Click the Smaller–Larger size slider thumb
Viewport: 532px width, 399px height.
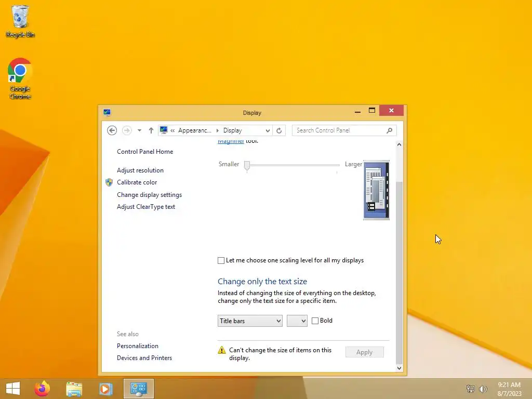[247, 165]
